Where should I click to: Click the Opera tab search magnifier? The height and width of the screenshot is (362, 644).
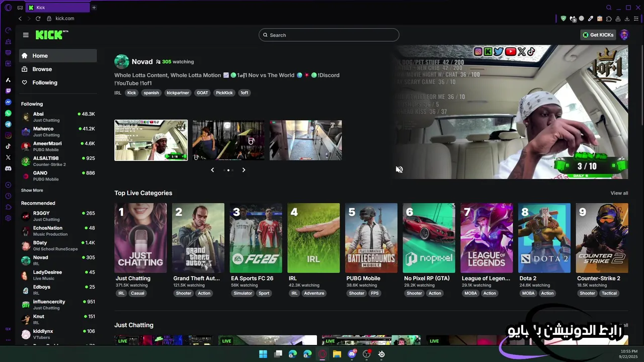[609, 8]
